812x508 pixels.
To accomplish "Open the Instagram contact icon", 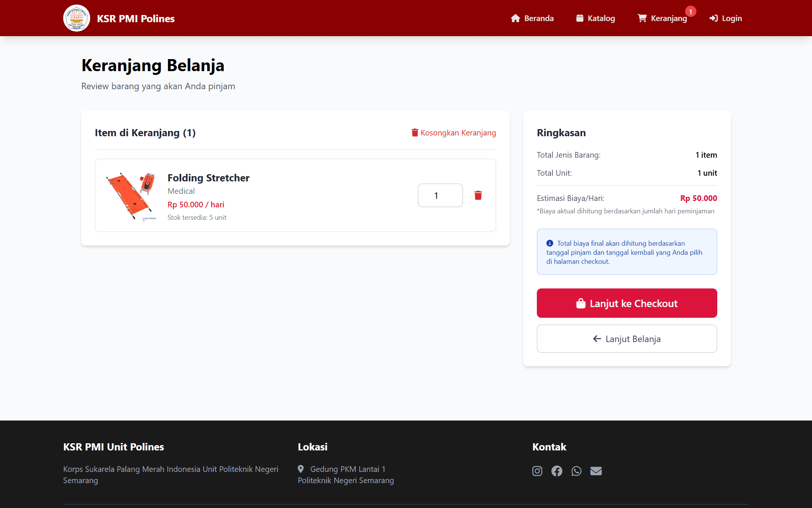I will coord(537,471).
